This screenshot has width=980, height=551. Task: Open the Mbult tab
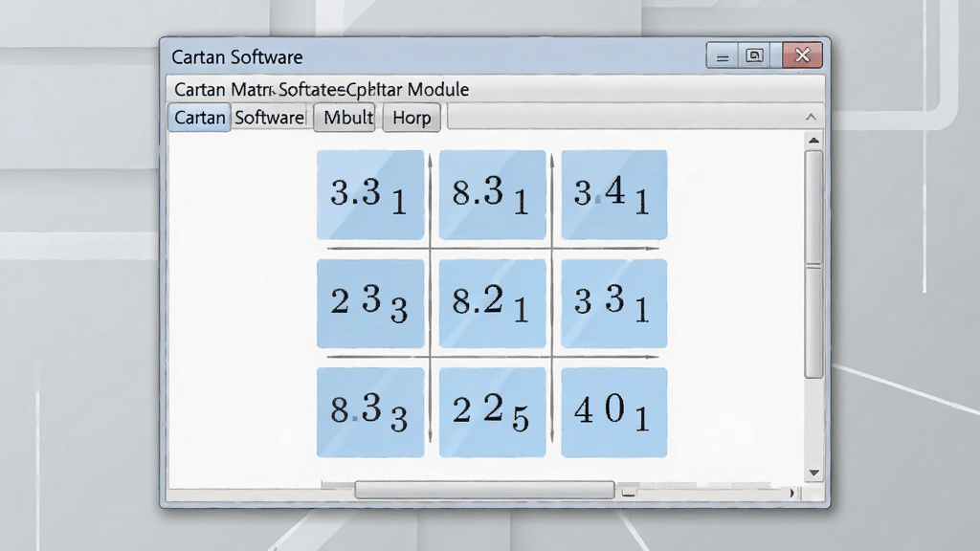345,118
